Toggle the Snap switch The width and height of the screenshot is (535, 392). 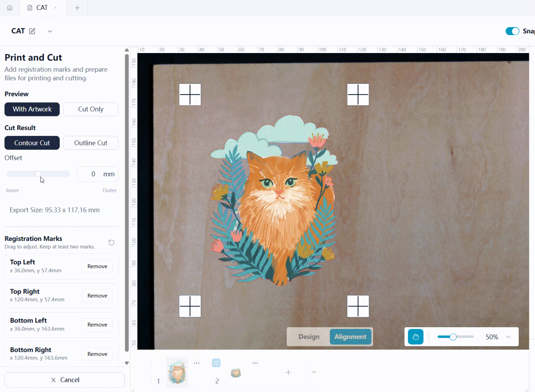point(512,31)
